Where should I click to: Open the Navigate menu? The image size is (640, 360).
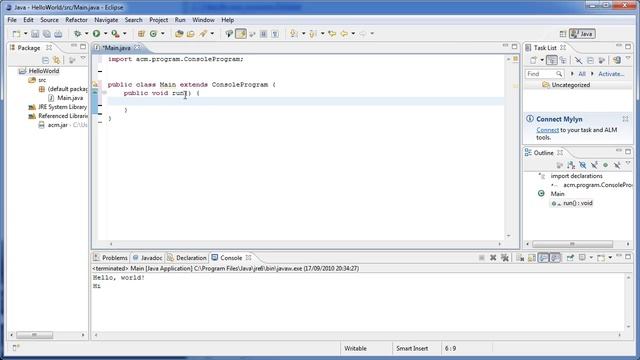coord(106,20)
